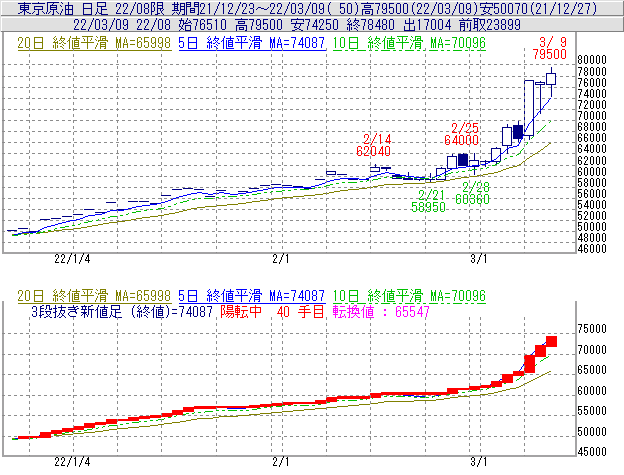The image size is (624, 475).
Task: Click the 75000 axis label on lower chart
Action: (592, 329)
